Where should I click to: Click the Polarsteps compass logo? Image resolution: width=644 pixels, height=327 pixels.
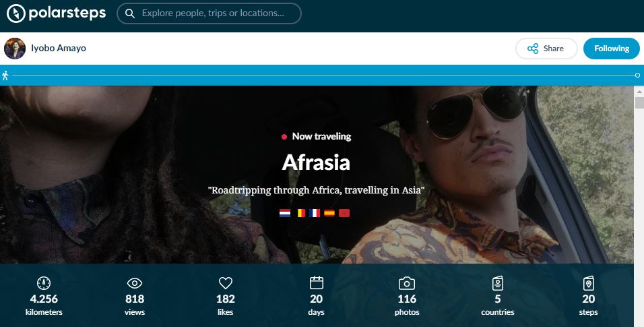(x=16, y=13)
